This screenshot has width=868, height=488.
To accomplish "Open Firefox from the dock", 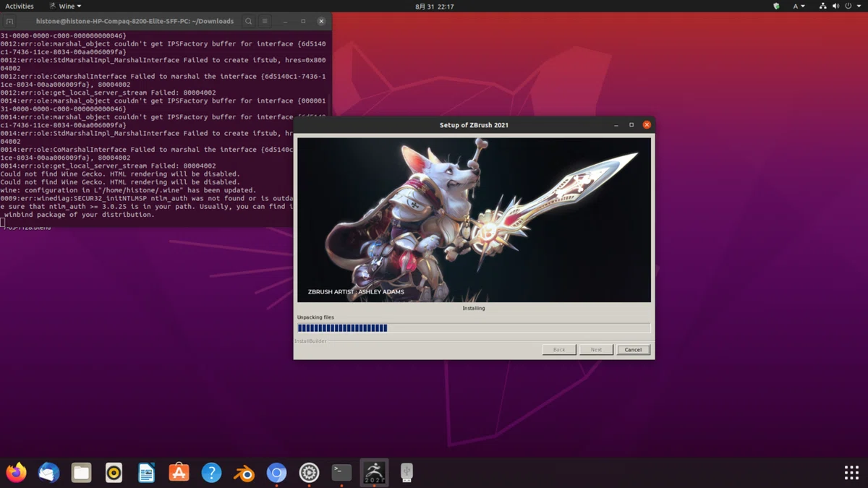I will [x=16, y=473].
